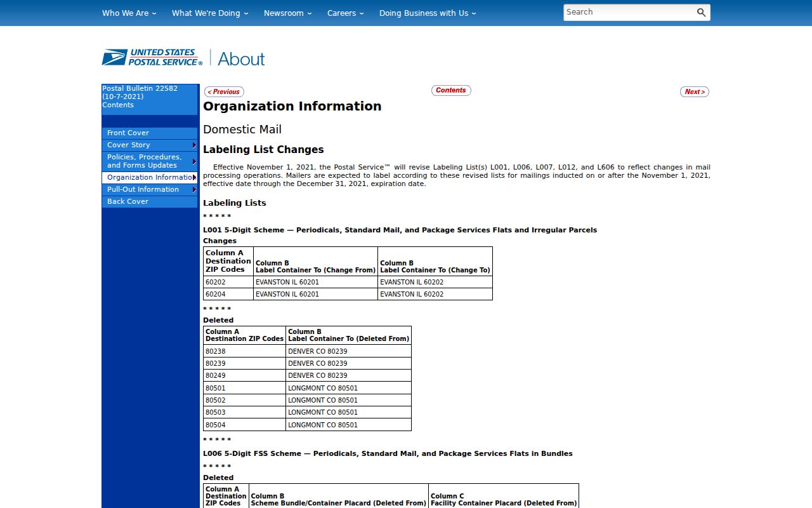Open the USPS eagle logo homepage
Image resolution: width=812 pixels, height=508 pixels.
point(152,58)
